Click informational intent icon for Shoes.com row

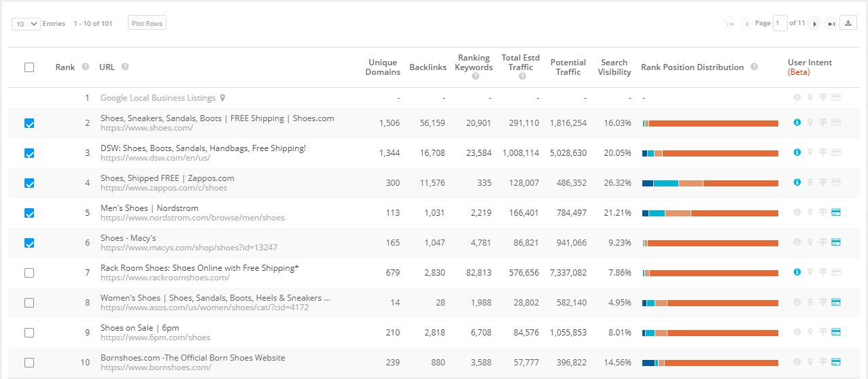[x=797, y=122]
